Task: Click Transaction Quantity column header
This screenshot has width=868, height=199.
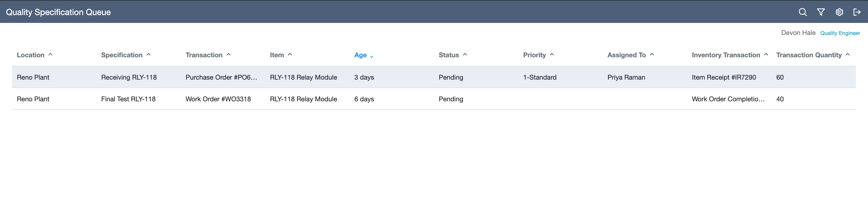Action: pyautogui.click(x=809, y=55)
